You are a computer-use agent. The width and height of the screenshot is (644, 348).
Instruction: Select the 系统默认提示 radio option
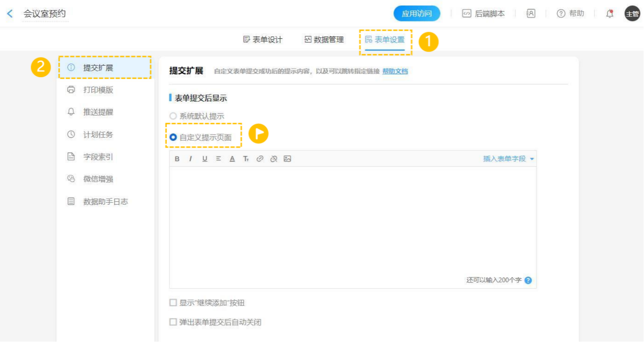pyautogui.click(x=173, y=116)
